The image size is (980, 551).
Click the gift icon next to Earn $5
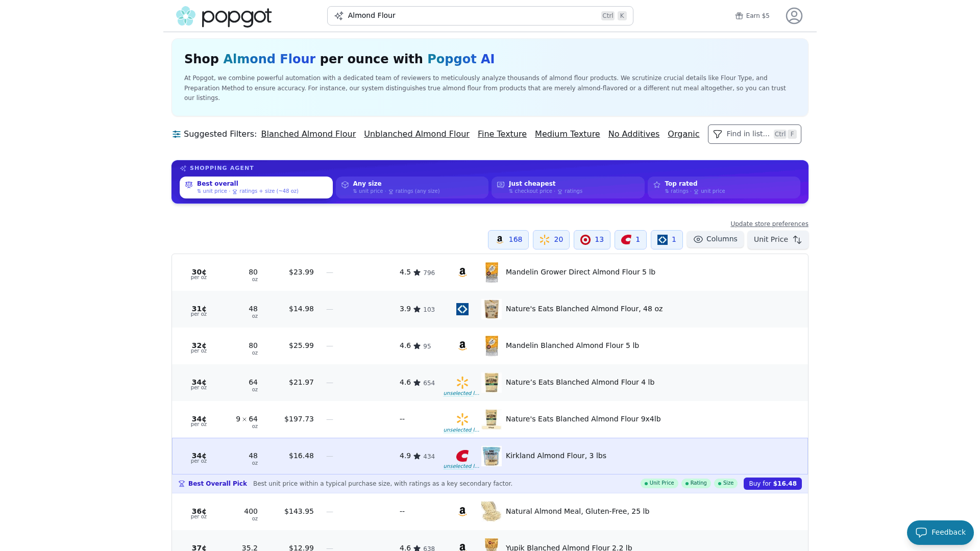739,16
